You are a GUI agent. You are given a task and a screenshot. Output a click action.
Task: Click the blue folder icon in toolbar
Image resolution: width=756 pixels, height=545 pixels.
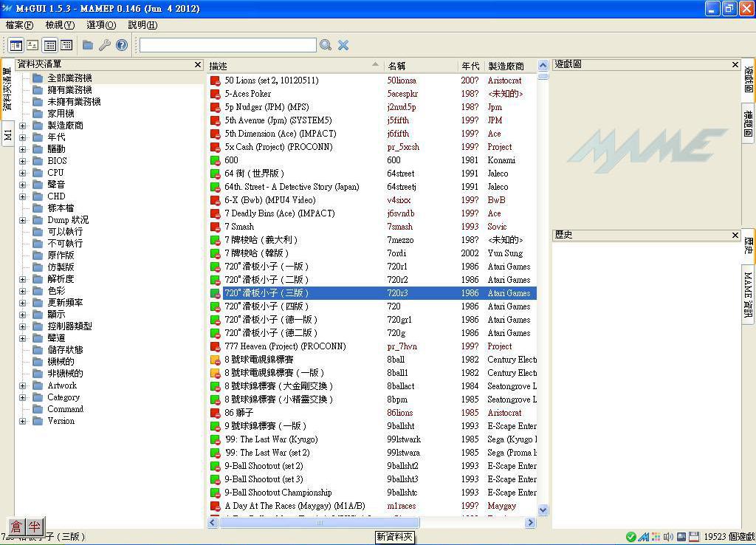pyautogui.click(x=88, y=46)
